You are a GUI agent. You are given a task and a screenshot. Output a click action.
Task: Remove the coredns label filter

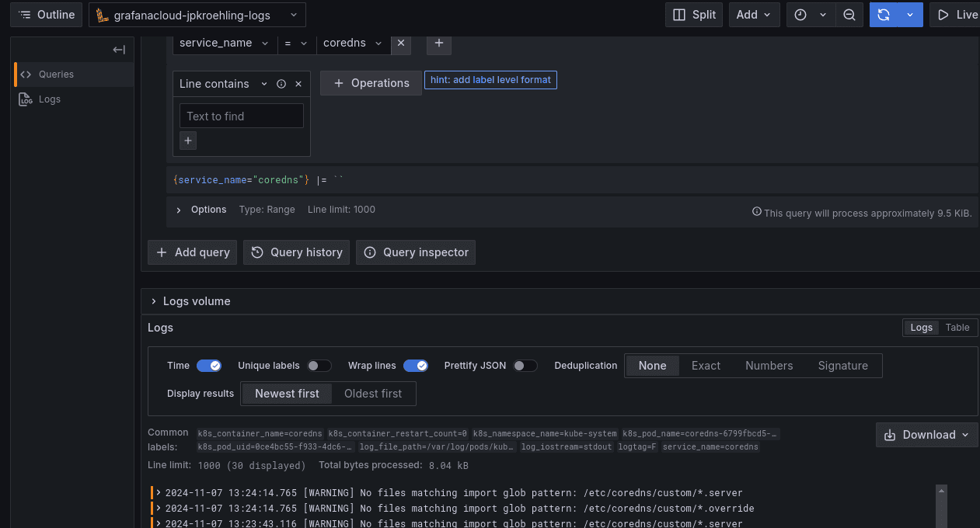coord(401,43)
